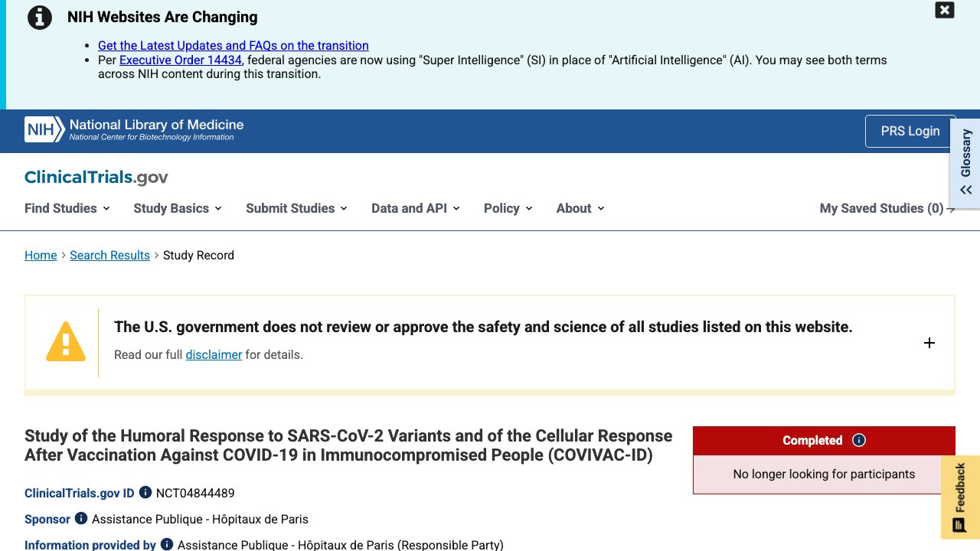This screenshot has width=980, height=551.
Task: Open the full disclaimer link
Action: [x=214, y=355]
